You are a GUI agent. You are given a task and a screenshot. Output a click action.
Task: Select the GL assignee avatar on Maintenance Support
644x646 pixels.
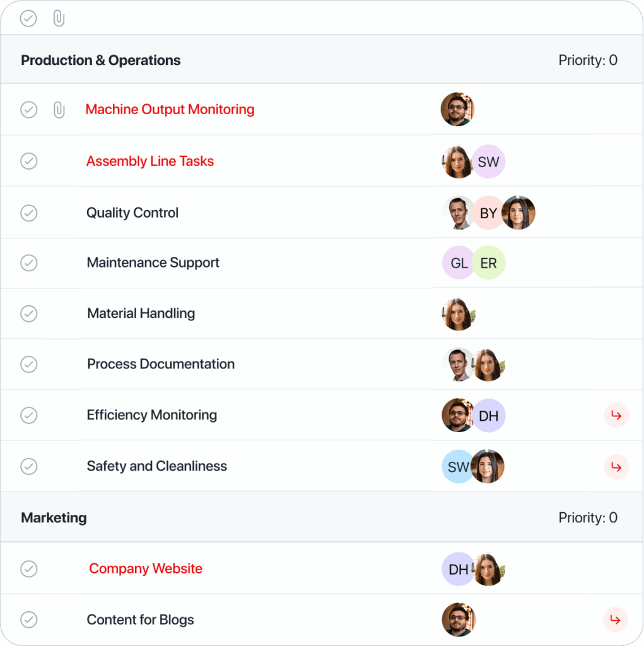pyautogui.click(x=459, y=263)
